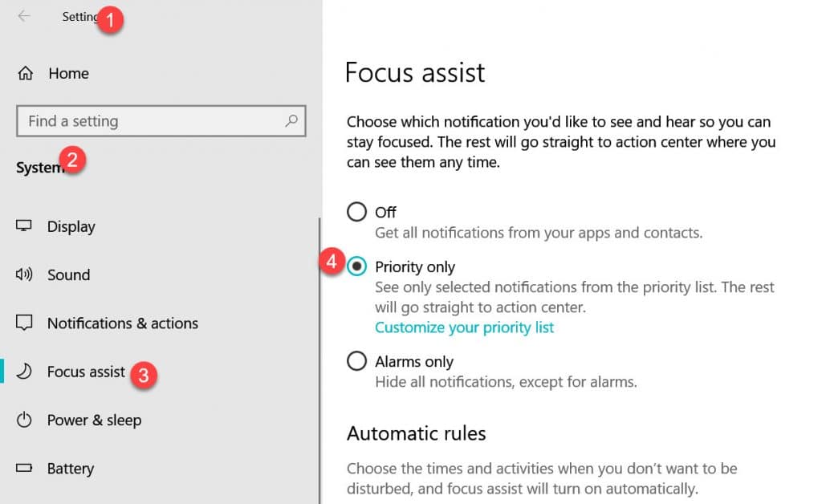822x504 pixels.
Task: Switch to Alarms only mode
Action: click(356, 360)
